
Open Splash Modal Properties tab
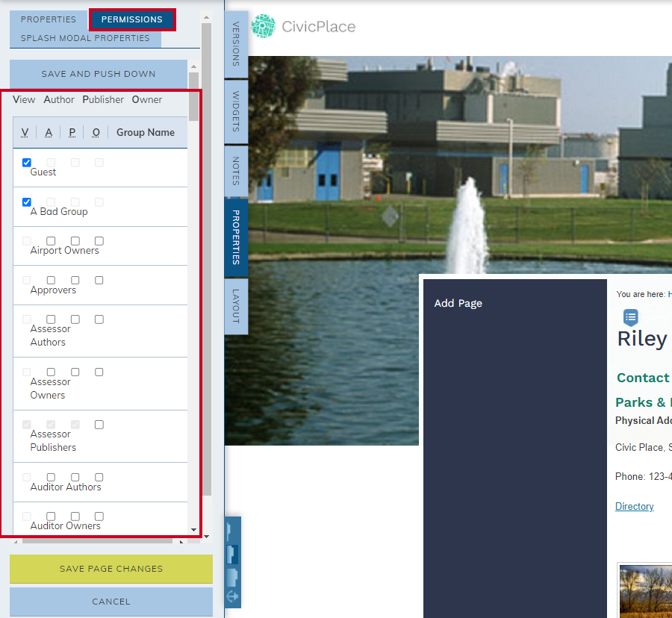click(85, 38)
